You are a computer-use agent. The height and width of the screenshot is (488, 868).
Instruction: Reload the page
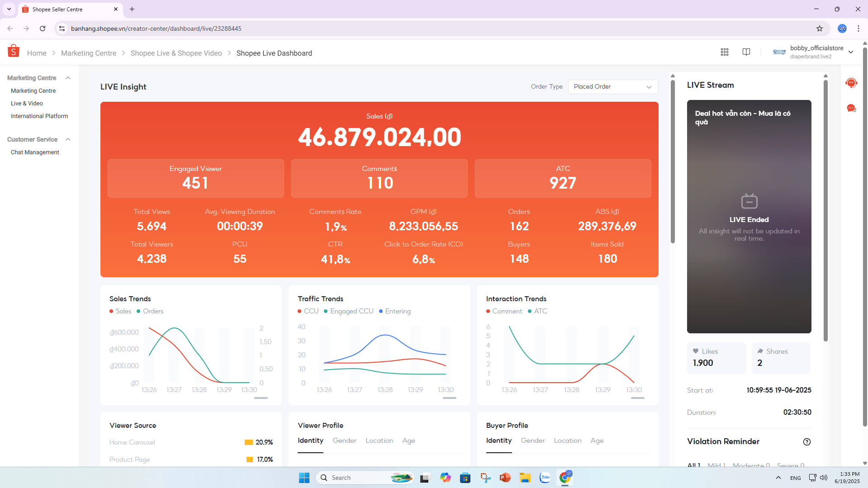(43, 28)
